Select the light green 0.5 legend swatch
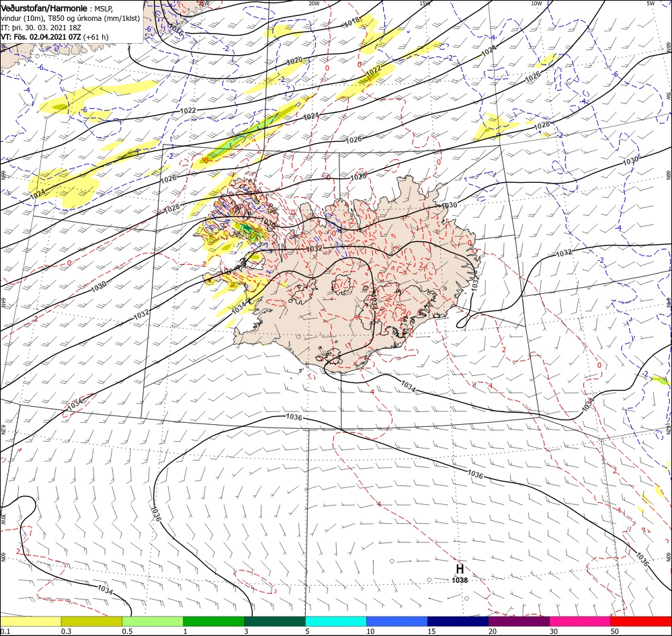Viewport: 672px width, 636px height. 153,621
